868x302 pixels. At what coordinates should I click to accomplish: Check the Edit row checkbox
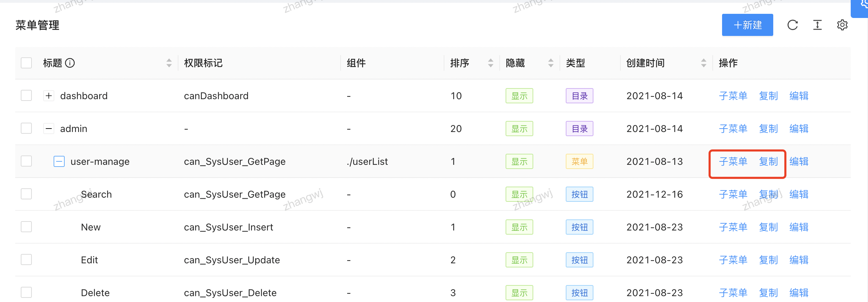click(26, 260)
